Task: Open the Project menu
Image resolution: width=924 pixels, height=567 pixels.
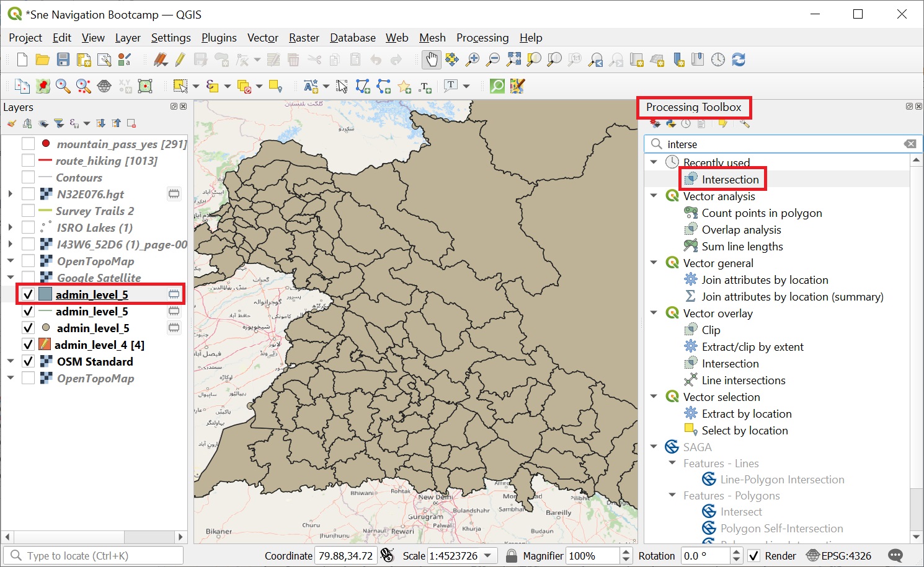Action: pyautogui.click(x=25, y=38)
